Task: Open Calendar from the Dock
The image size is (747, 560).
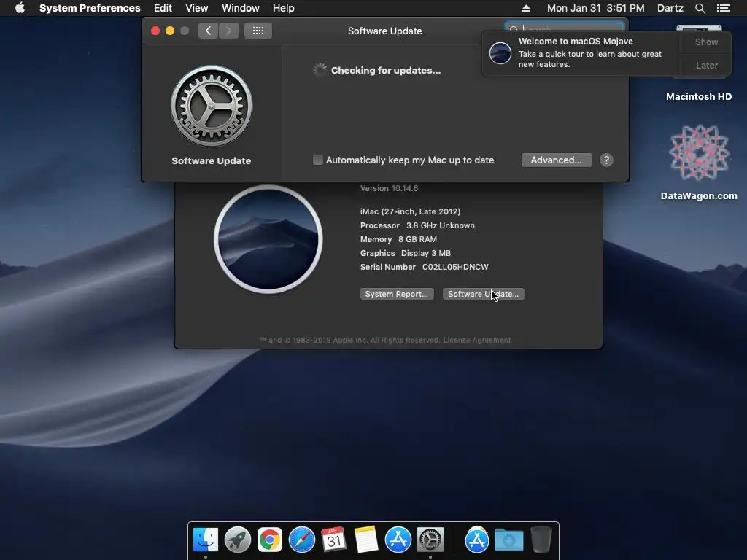Action: point(333,540)
